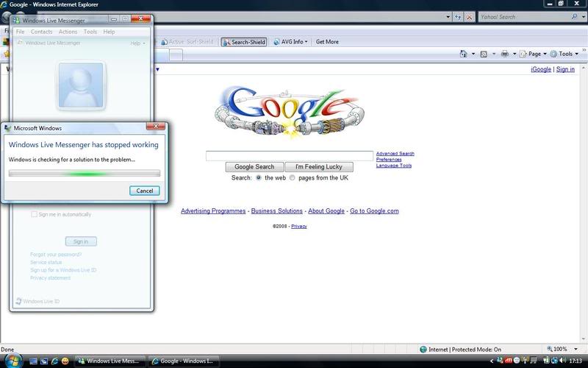
Task: Switch to Google IE taskbar button
Action: [x=182, y=361]
